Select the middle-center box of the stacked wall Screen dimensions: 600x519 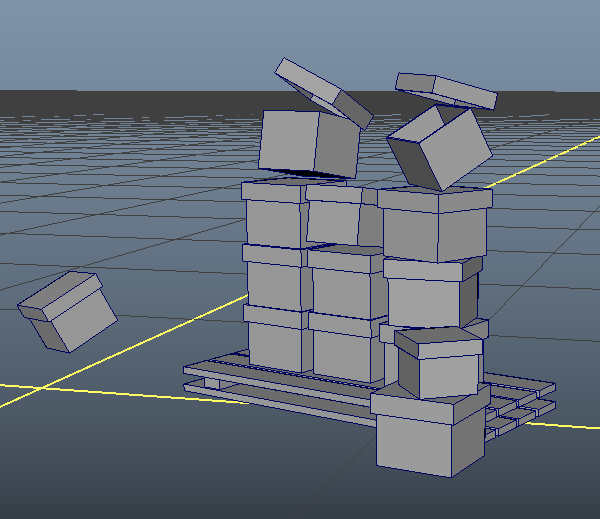point(346,283)
